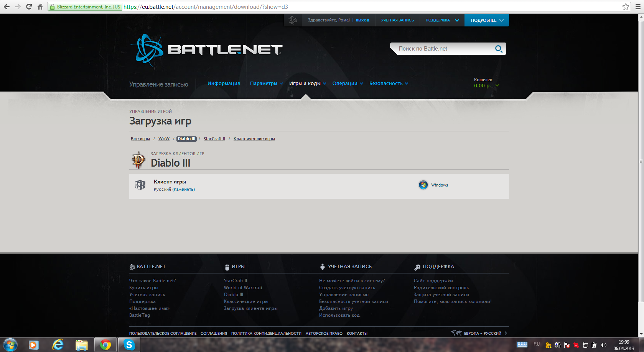Click footer link Сайт поддержки

point(433,281)
